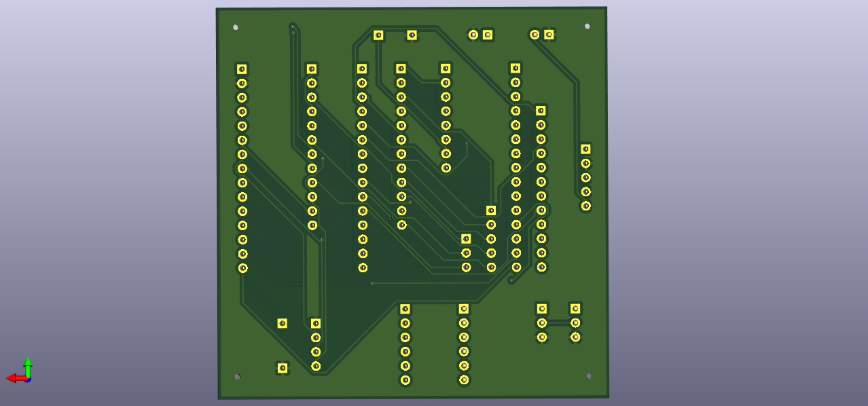Select the last pad of the right-edge 4-pin header
868x406 pixels.
[586, 206]
